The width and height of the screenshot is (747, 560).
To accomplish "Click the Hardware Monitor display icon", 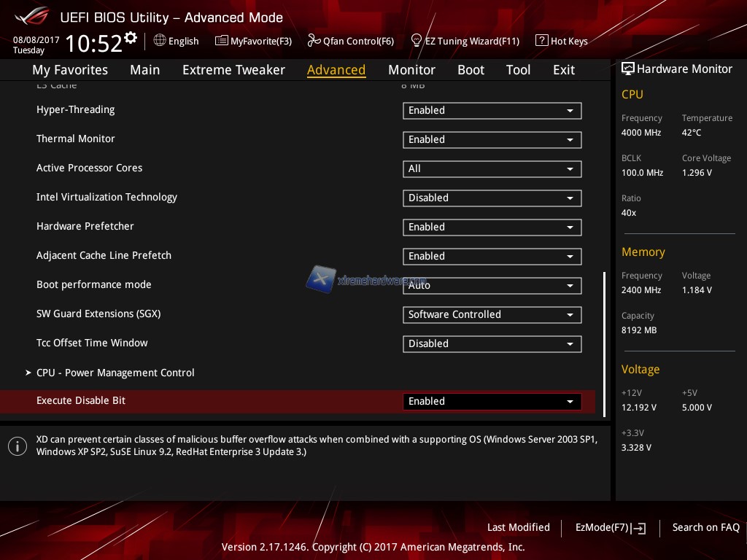I will (x=627, y=69).
